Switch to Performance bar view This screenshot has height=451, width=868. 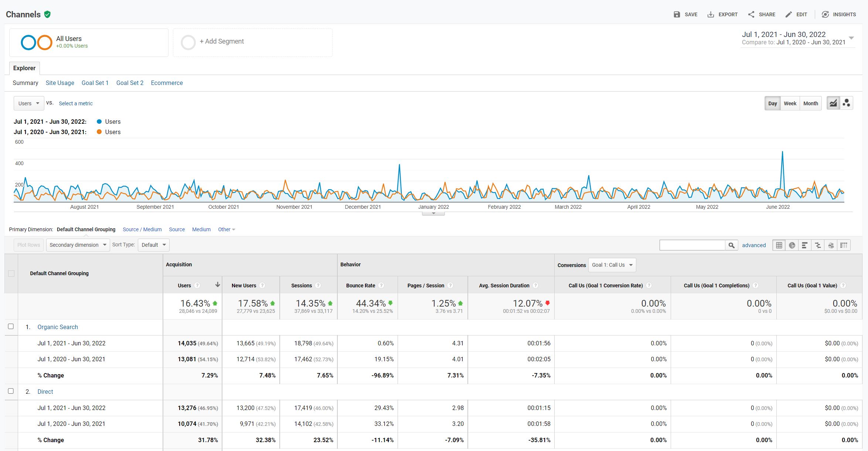(x=805, y=245)
